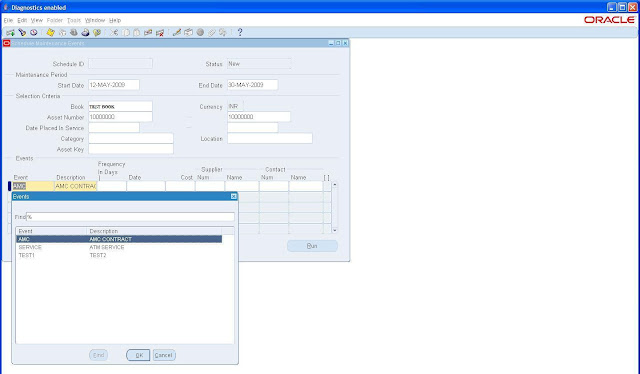Maximize the Schedule Maintenance Events inner window
The image size is (640, 374).
[x=338, y=43]
